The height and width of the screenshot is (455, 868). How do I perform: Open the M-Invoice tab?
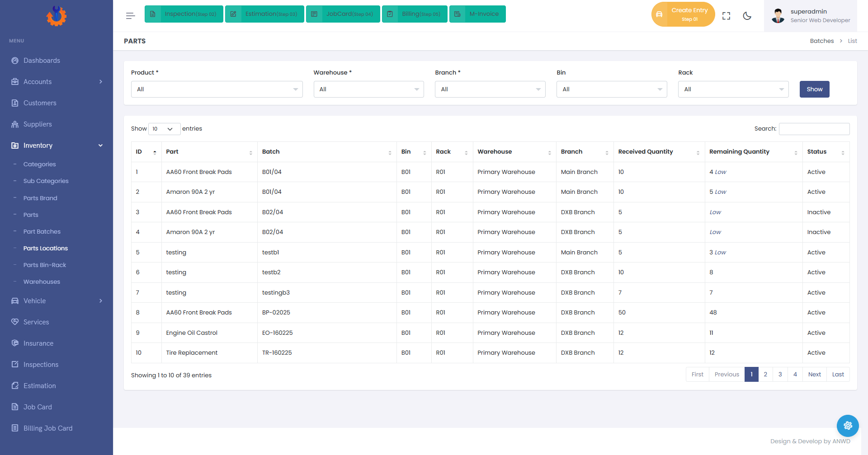point(477,14)
